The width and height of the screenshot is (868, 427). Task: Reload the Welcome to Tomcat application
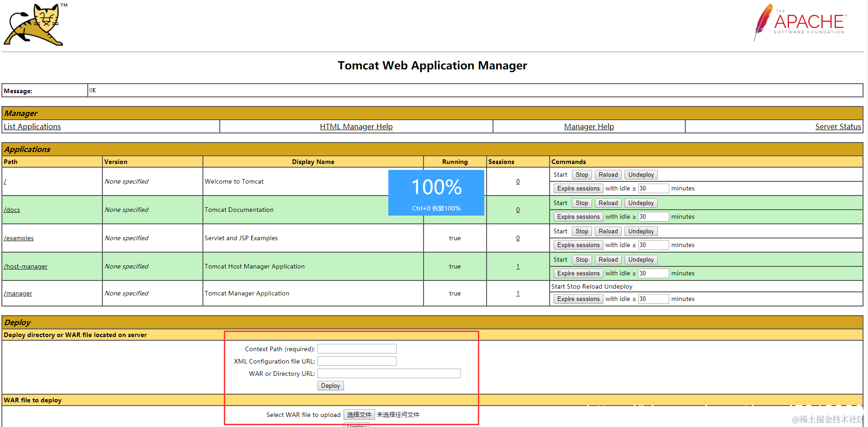coord(608,174)
